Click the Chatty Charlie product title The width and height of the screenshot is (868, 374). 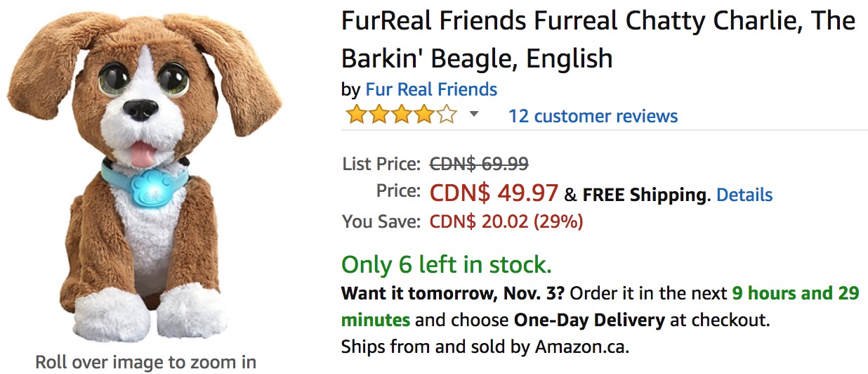598,39
